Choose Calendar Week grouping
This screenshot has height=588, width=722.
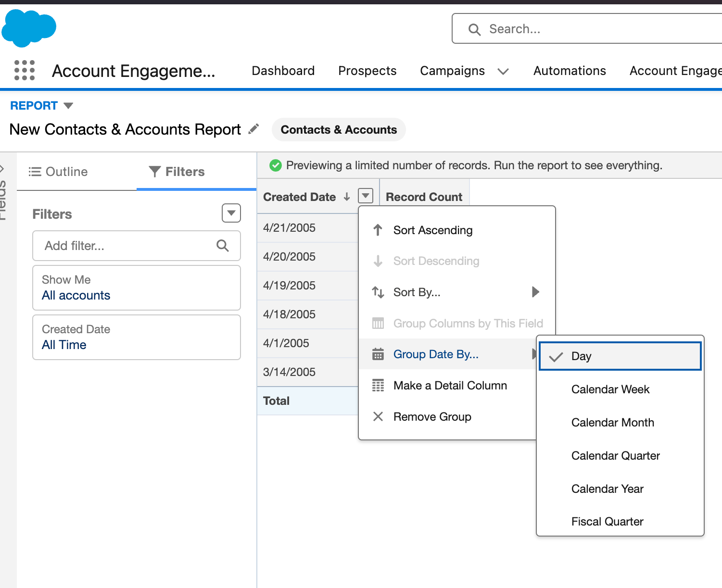click(x=620, y=389)
